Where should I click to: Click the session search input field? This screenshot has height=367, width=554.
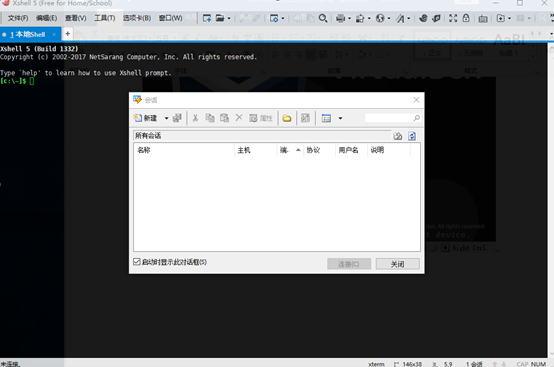[x=389, y=118]
